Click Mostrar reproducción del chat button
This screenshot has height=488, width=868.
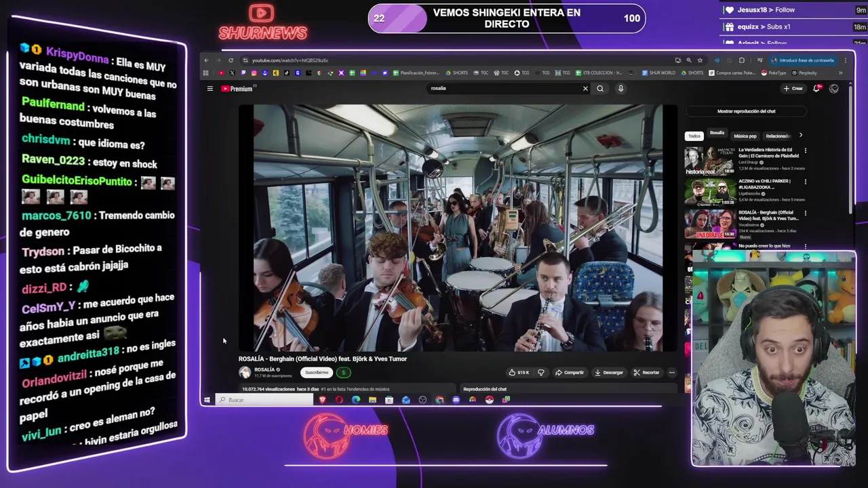(747, 111)
